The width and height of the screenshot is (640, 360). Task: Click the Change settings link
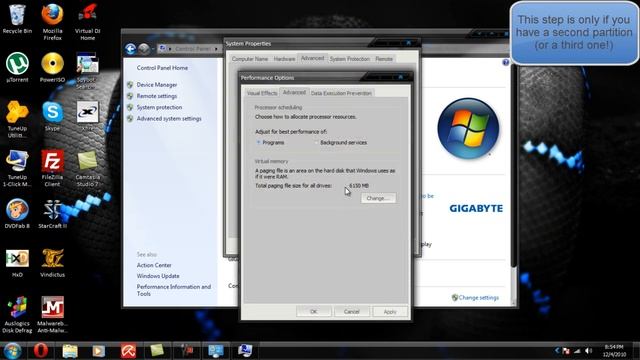pyautogui.click(x=478, y=298)
